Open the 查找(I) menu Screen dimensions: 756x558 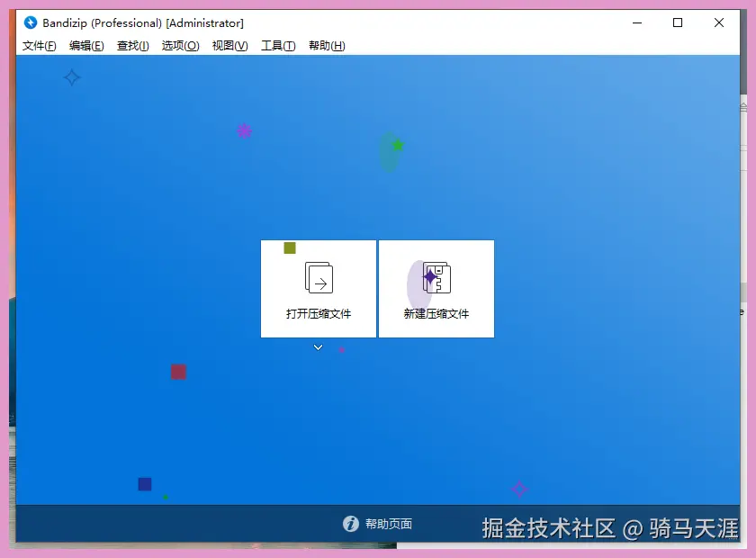click(x=132, y=45)
